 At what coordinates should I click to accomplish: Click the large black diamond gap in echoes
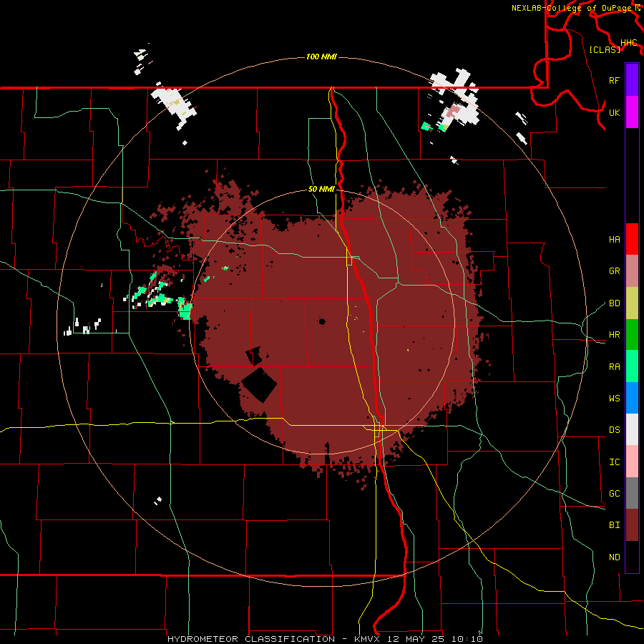[259, 385]
